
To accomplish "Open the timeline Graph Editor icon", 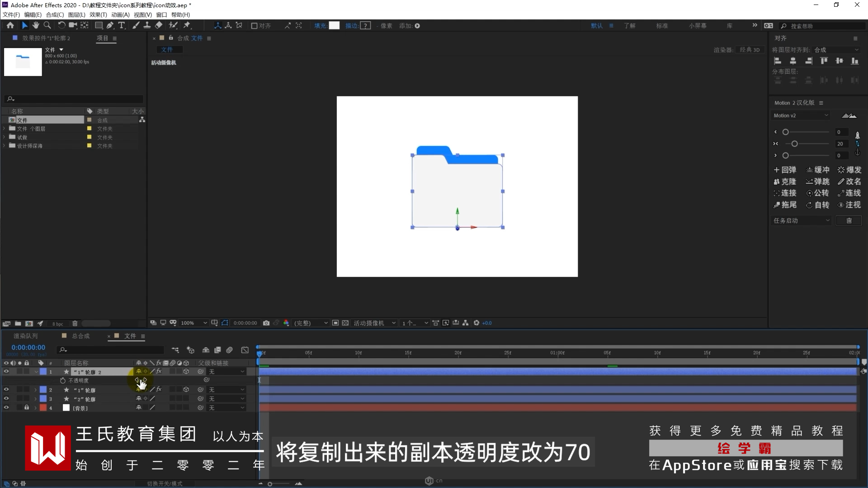I will coord(245,350).
